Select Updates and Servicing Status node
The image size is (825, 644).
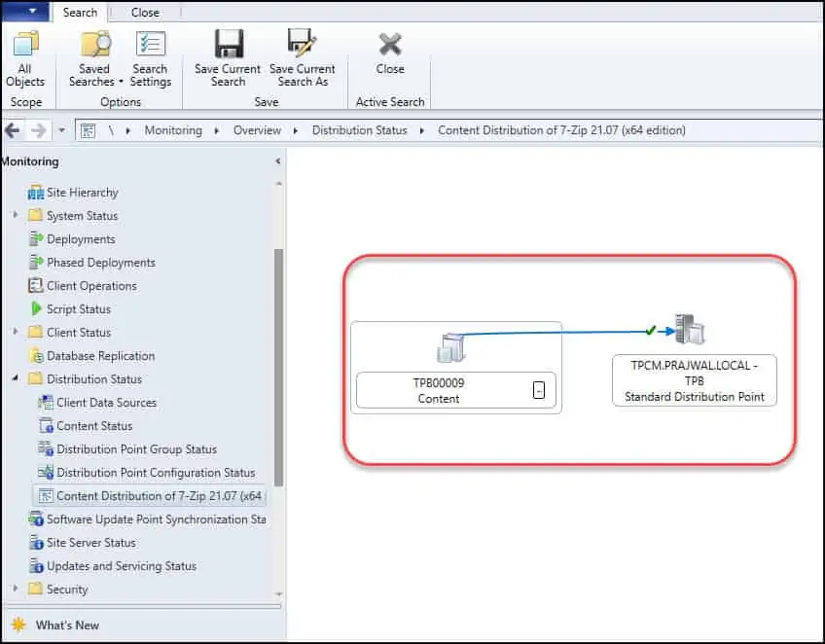pyautogui.click(x=122, y=565)
